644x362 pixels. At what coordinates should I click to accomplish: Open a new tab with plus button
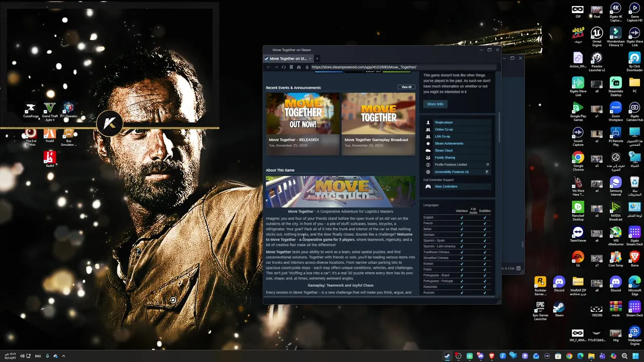pos(317,58)
